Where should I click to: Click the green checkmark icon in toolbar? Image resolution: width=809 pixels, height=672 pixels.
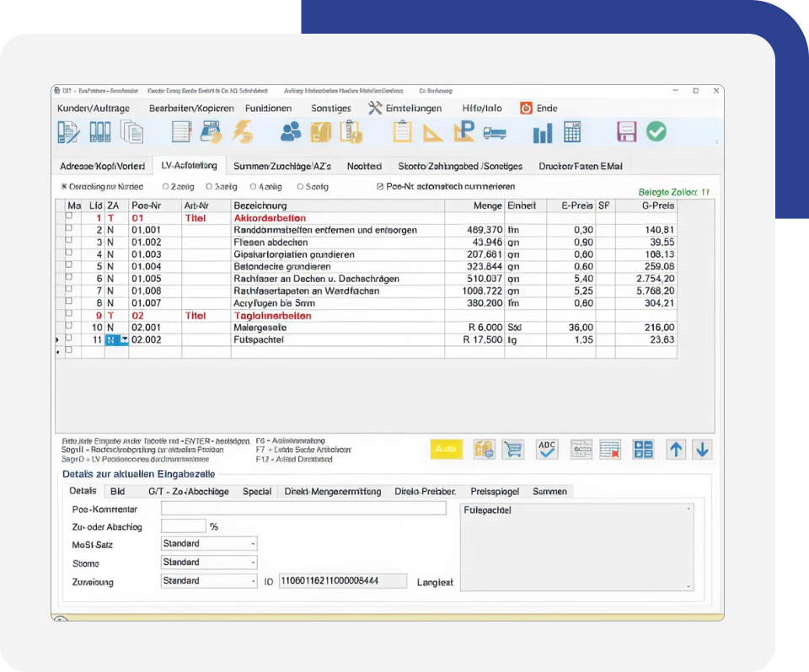pos(656,132)
